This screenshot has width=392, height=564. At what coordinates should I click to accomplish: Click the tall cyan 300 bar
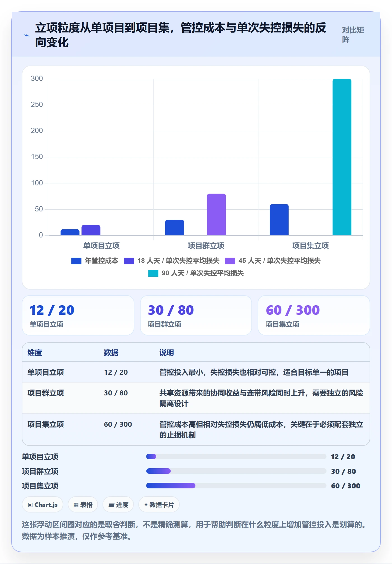(342, 157)
